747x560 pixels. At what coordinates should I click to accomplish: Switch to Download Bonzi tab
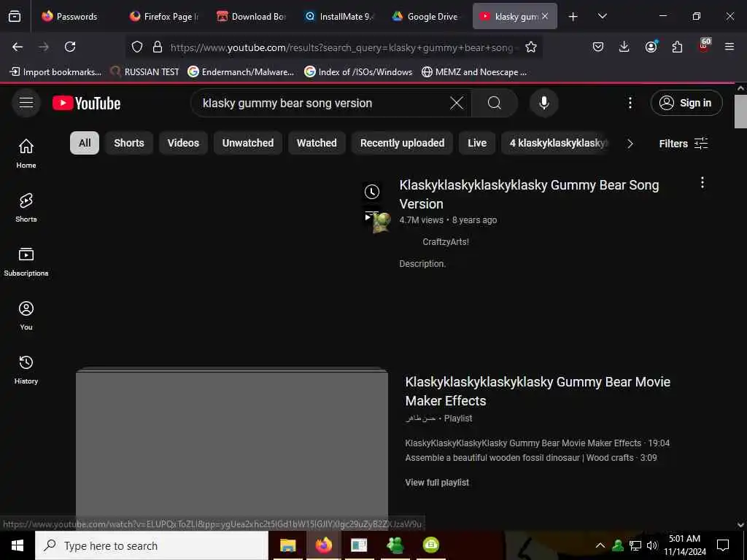coord(251,17)
